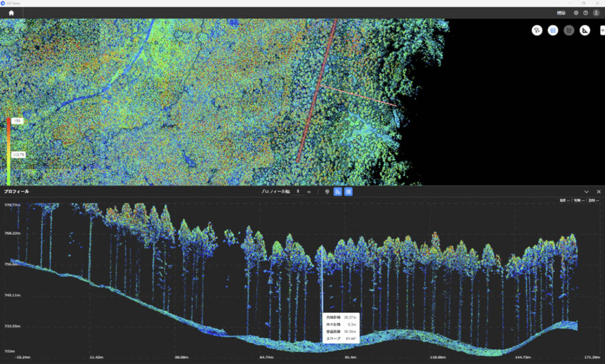Click the 113.75 legend value label
Screen dimensions: 605x364
(19, 155)
